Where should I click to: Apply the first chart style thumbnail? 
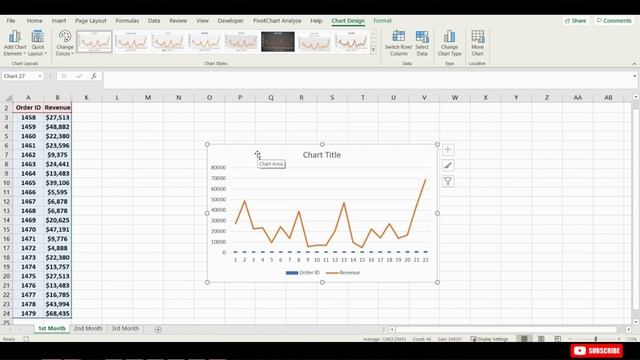click(x=94, y=41)
